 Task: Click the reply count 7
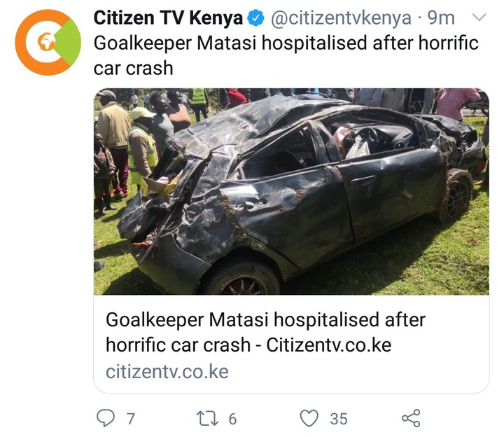tap(130, 419)
